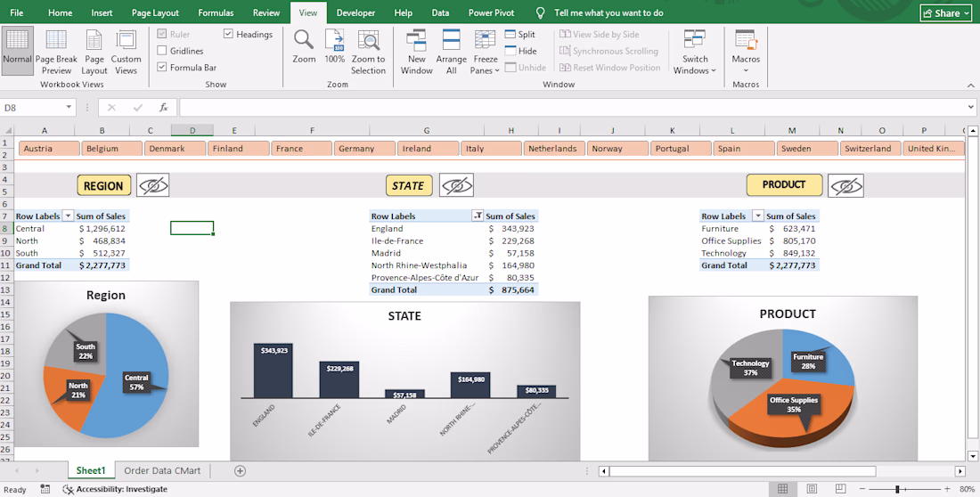Click the yellow REGION button

(x=103, y=185)
